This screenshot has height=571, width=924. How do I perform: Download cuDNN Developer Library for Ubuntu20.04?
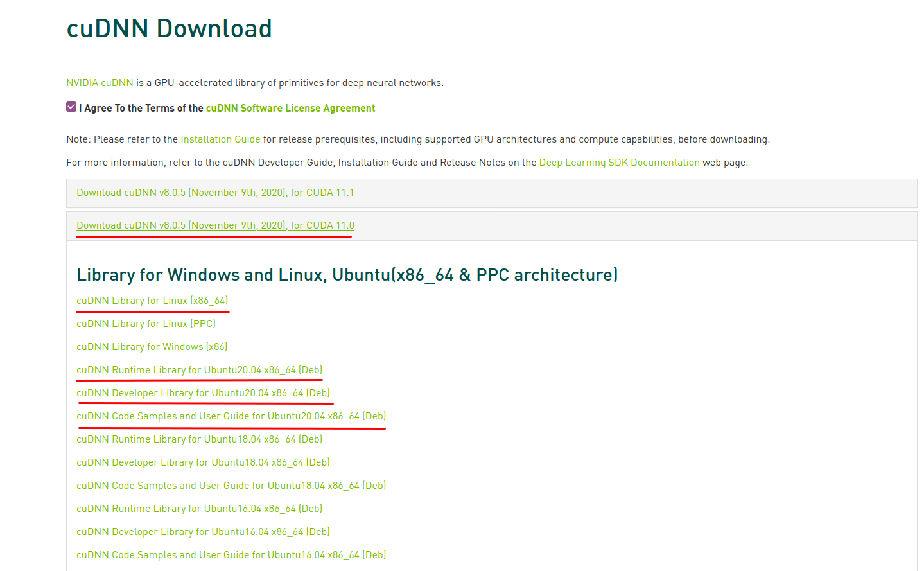[203, 393]
